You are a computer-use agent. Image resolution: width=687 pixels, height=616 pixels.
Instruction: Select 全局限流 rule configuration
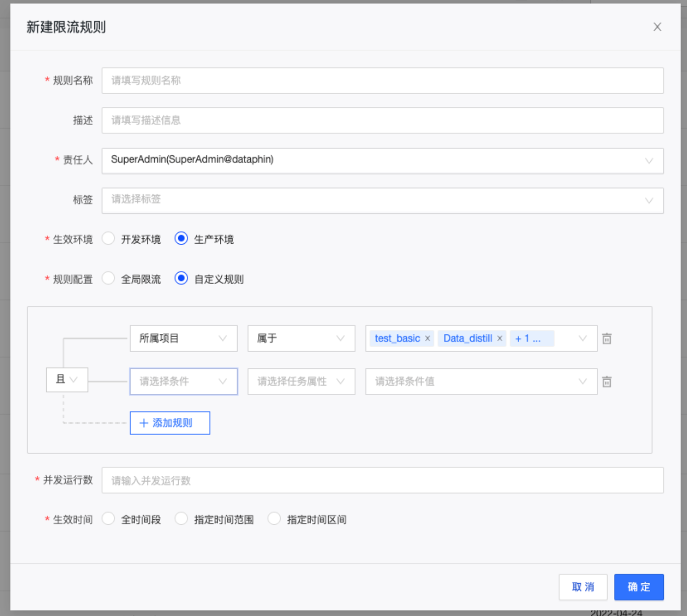click(108, 278)
